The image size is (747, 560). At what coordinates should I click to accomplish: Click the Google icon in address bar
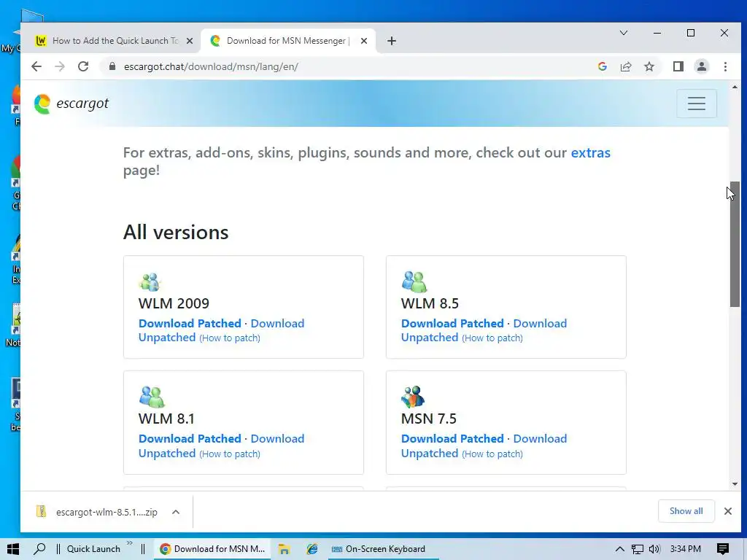(602, 66)
